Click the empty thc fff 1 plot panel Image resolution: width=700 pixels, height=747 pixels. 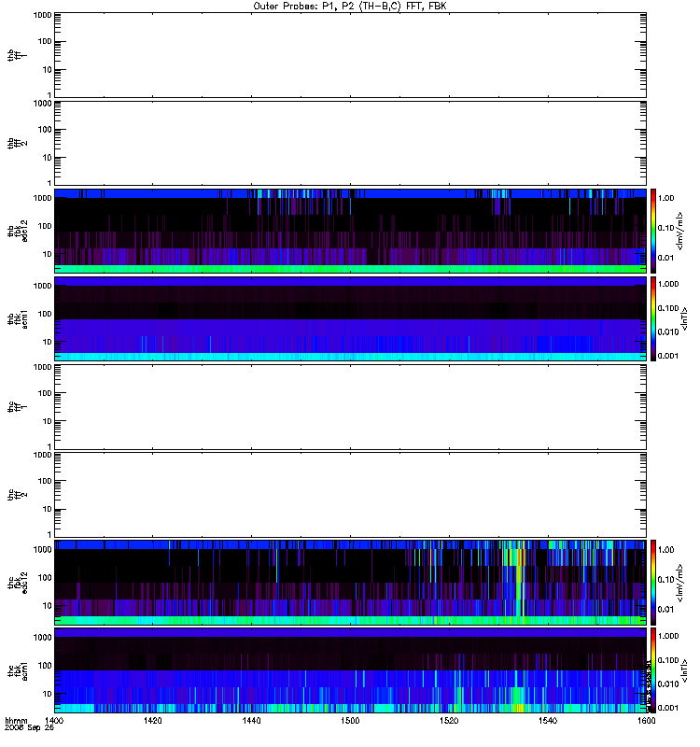pyautogui.click(x=350, y=407)
